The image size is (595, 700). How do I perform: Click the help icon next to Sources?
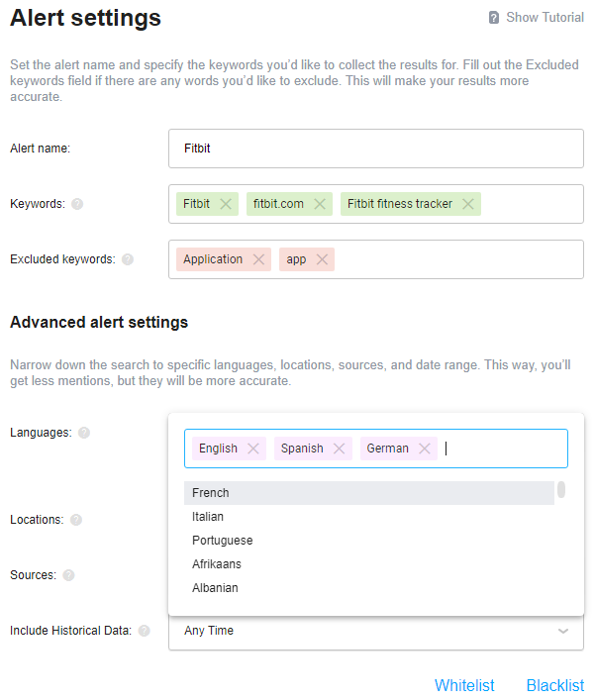point(68,575)
